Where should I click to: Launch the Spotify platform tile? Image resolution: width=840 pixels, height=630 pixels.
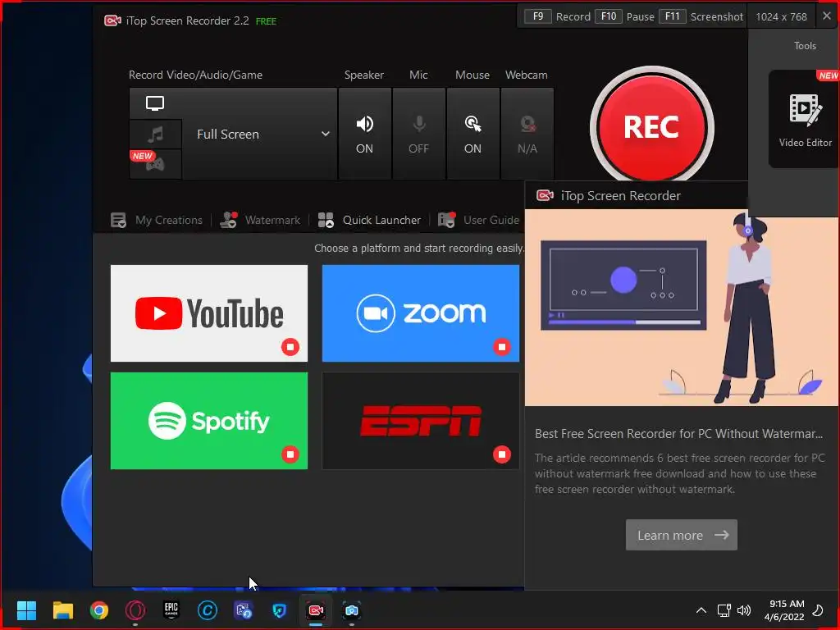coord(209,421)
